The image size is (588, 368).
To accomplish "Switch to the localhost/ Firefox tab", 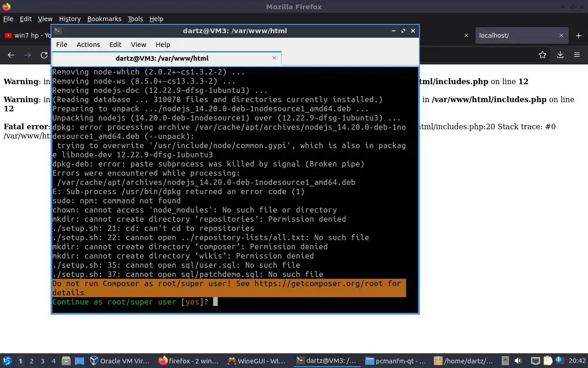I will point(521,35).
